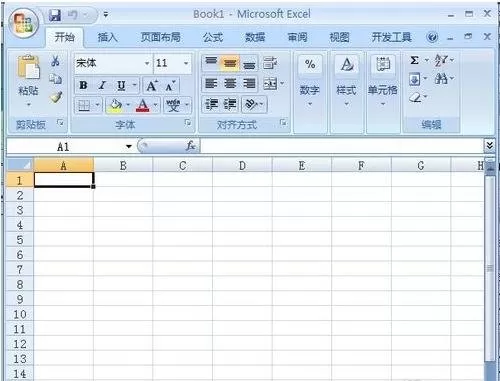Decrease indent in alignment group

pos(211,104)
